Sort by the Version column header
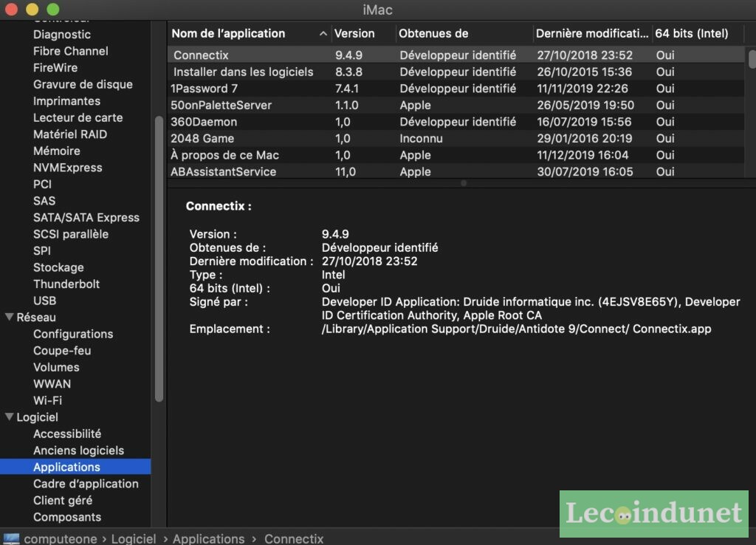The height and width of the screenshot is (545, 756). coord(354,33)
